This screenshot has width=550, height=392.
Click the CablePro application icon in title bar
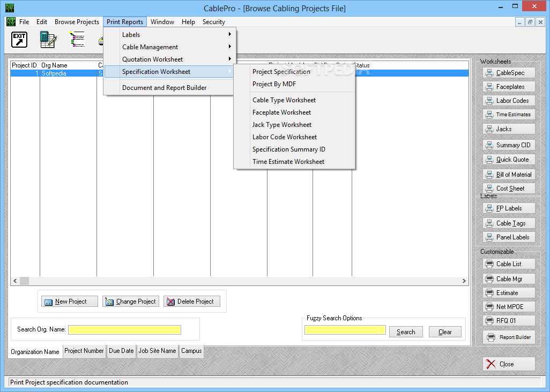(x=10, y=7)
